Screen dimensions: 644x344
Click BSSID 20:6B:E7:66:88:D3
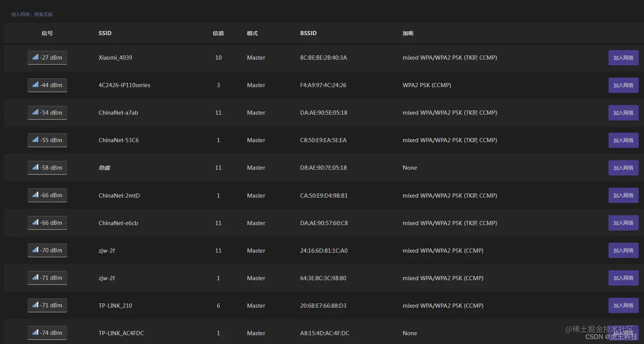pos(323,306)
